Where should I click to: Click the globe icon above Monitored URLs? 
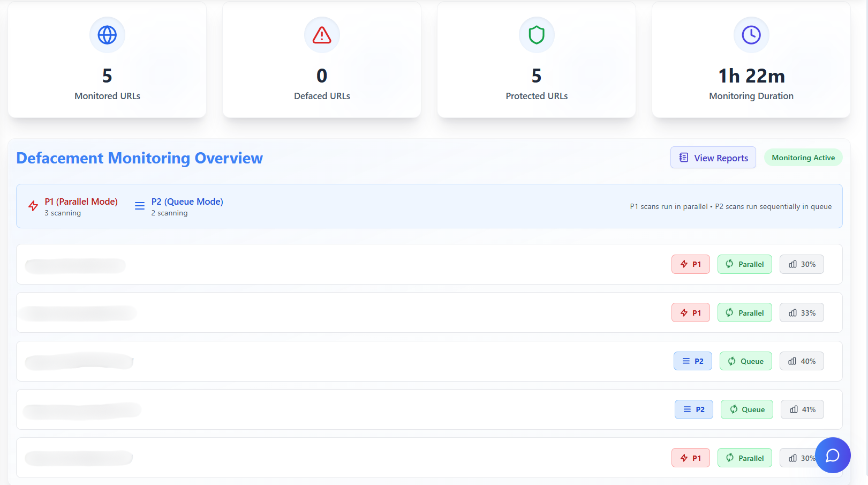(x=107, y=35)
